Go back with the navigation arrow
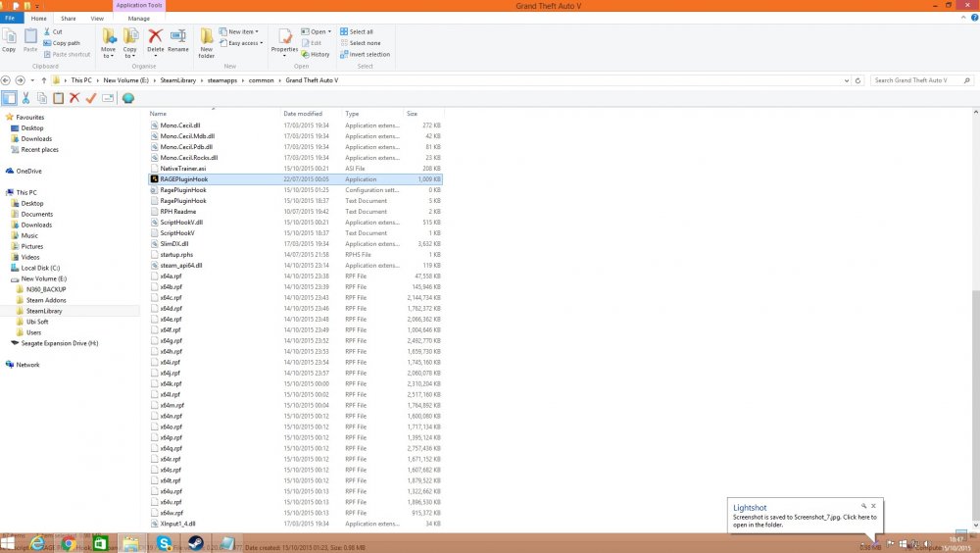This screenshot has width=980, height=553. tap(6, 80)
